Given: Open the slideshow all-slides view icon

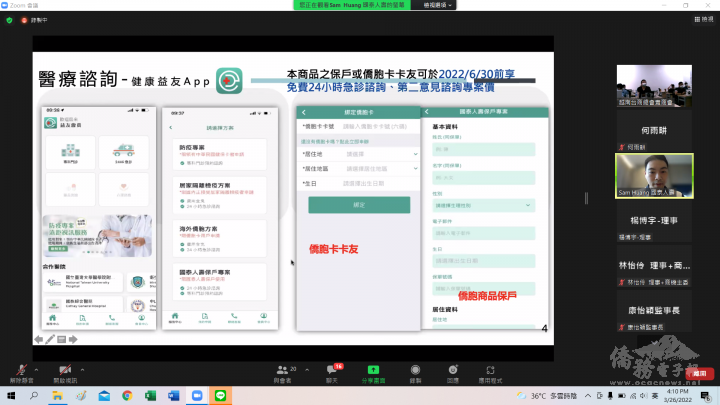Looking at the screenshot, I should pyautogui.click(x=62, y=339).
